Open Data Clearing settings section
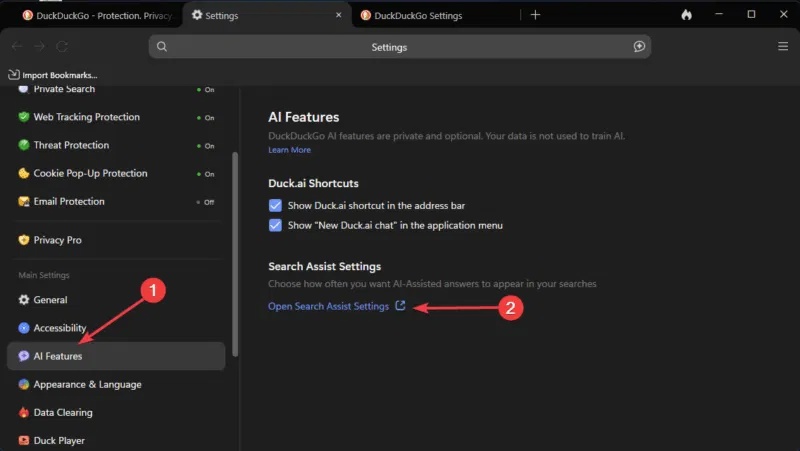Viewport: 800px width, 451px height. point(62,412)
